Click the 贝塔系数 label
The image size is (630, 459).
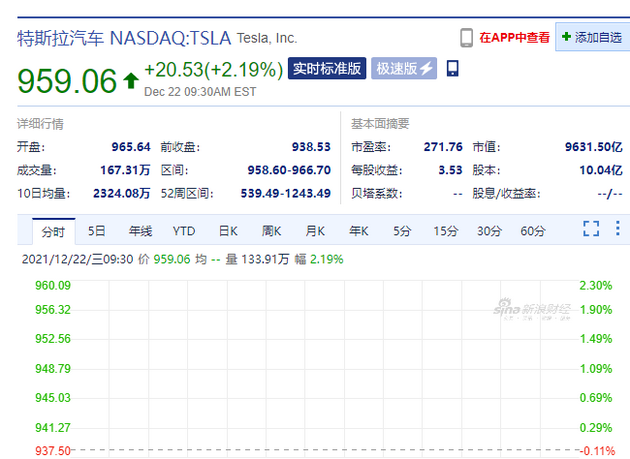pos(377,193)
